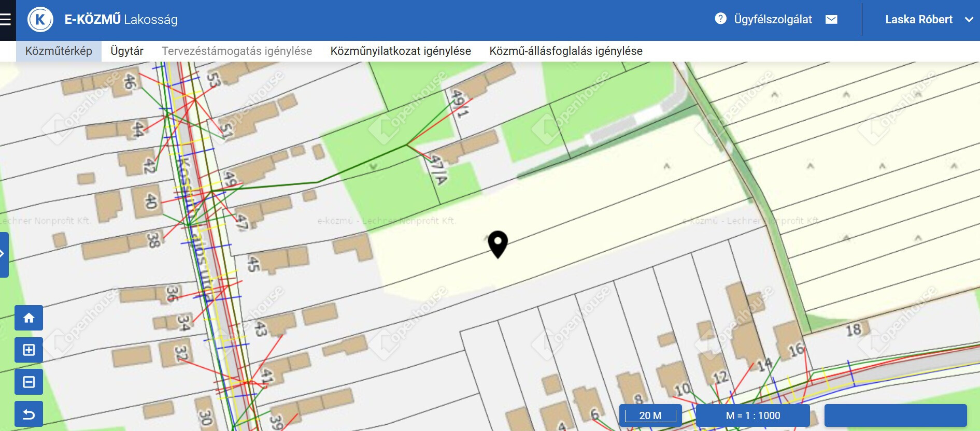The height and width of the screenshot is (431, 980).
Task: Click the M = 1 : 1000 scale box
Action: click(752, 415)
